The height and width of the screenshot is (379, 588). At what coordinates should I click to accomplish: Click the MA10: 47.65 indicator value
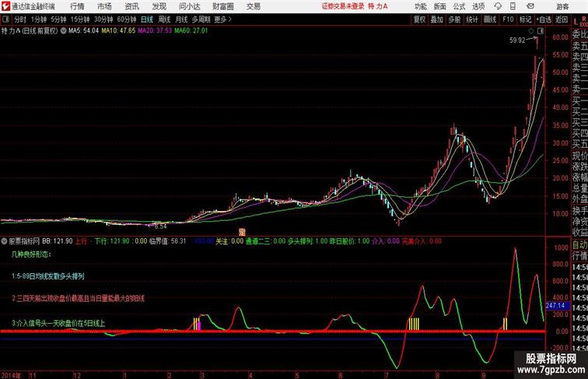(x=118, y=31)
